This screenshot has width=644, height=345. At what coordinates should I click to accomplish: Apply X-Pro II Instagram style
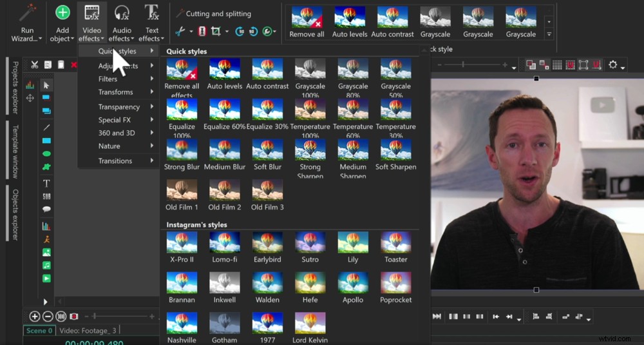coord(182,247)
